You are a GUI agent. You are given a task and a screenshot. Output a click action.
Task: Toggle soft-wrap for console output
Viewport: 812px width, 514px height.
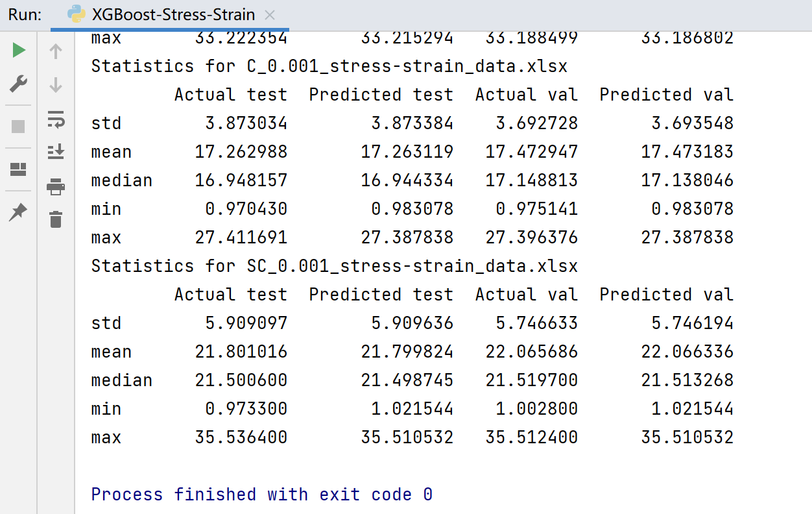[55, 118]
